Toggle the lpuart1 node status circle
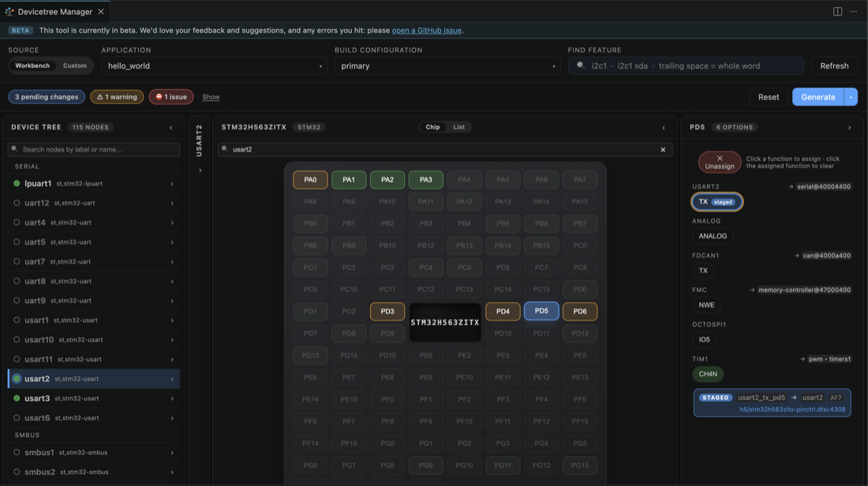 [x=17, y=183]
